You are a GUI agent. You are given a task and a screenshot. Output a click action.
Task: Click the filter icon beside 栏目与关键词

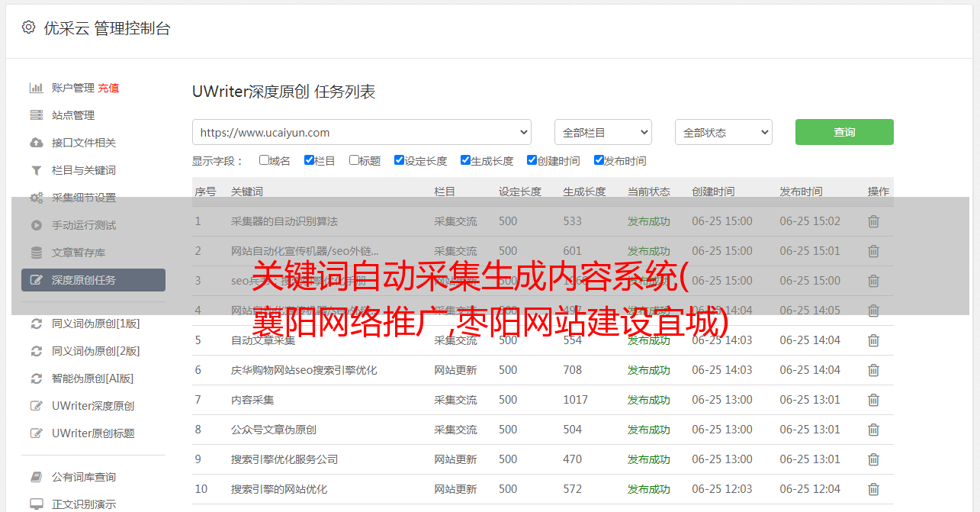[x=36, y=170]
